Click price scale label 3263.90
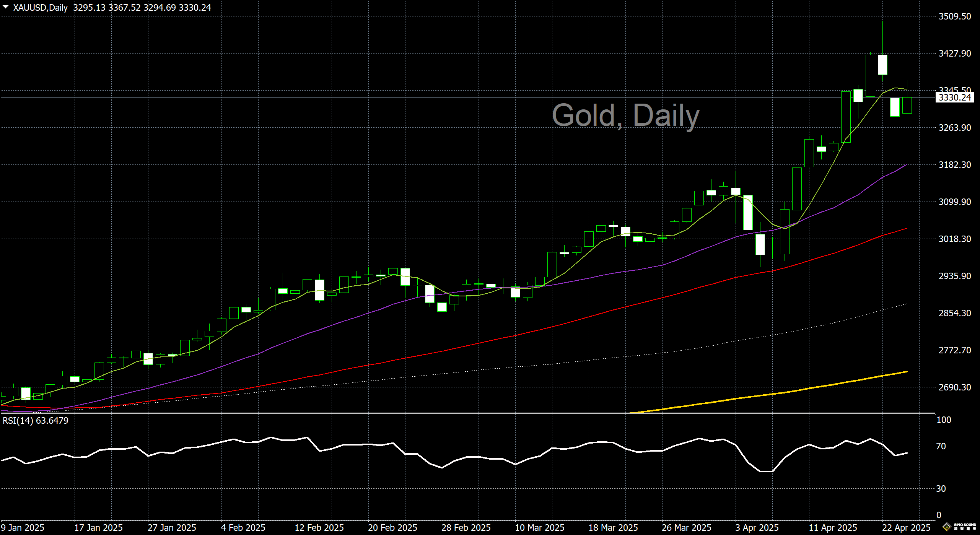This screenshot has height=535, width=980. coord(954,128)
